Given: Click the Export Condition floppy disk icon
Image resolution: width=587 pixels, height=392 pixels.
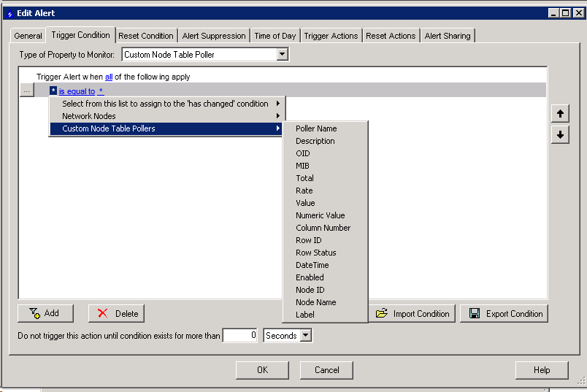Looking at the screenshot, I should point(475,313).
